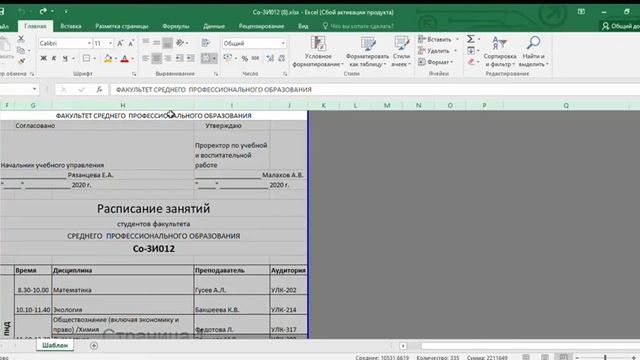The image size is (640, 360).
Task: Open the font color dropdown arrow
Action: 133,58
